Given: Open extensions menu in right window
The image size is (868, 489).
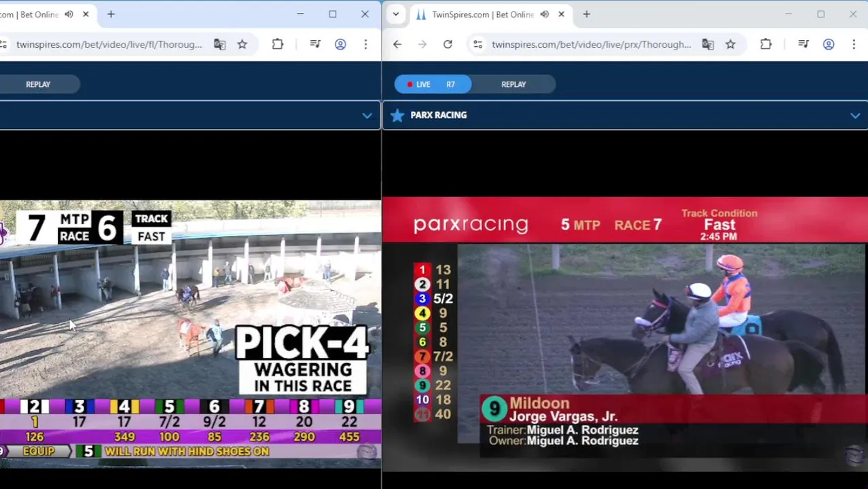Looking at the screenshot, I should pos(766,44).
